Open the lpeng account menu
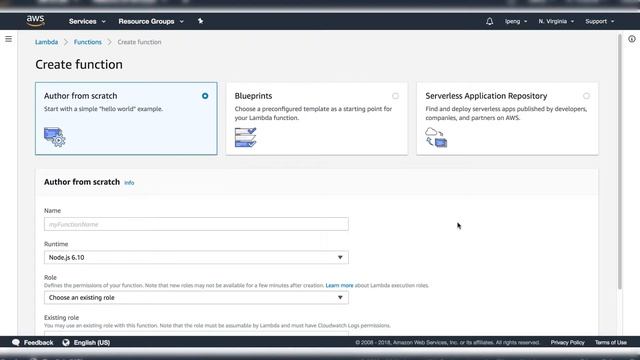This screenshot has width=640, height=360. (516, 21)
